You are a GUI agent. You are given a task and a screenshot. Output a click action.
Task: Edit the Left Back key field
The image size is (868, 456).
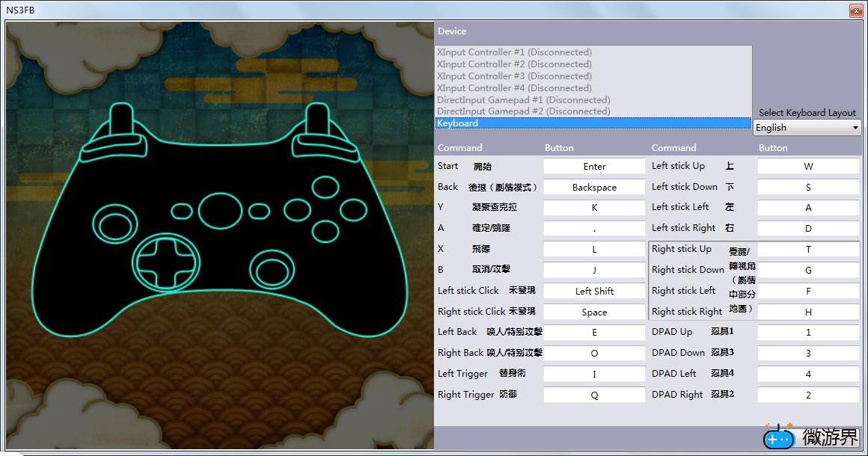point(594,333)
